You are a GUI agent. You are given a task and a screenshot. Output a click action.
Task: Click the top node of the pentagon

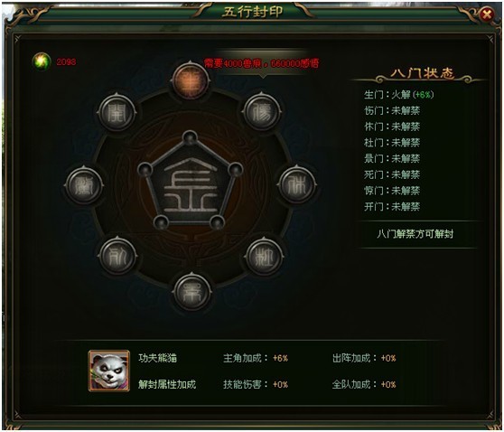point(190,137)
